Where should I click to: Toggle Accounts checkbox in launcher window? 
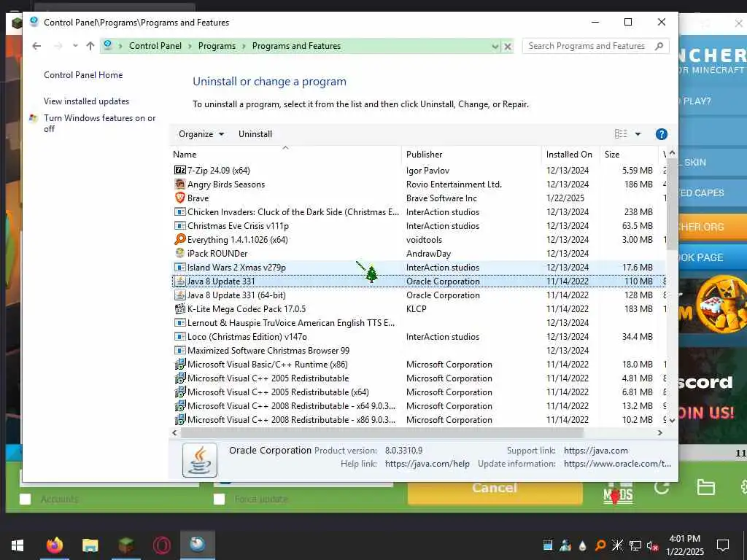point(26,499)
